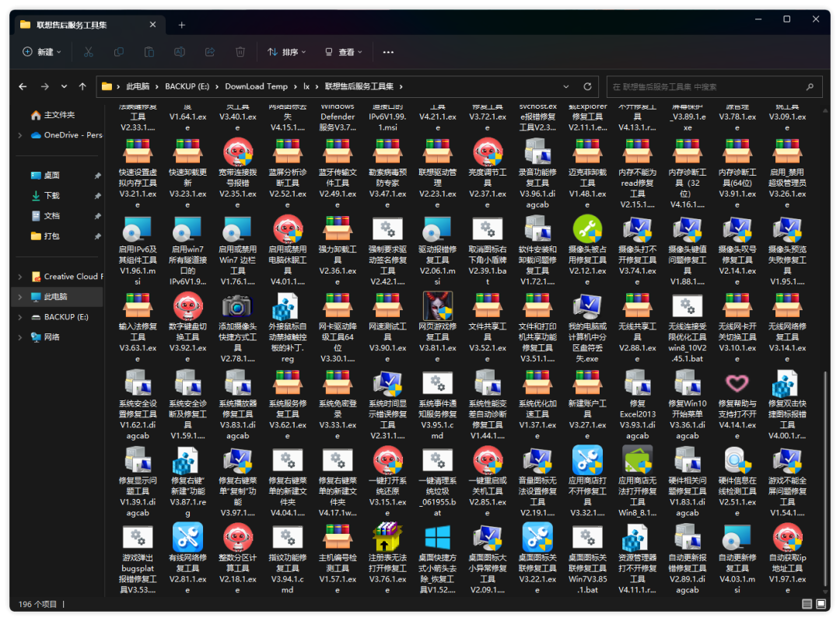This screenshot has width=840, height=621.
Task: Open 桌面 in quick access
Action: click(51, 176)
